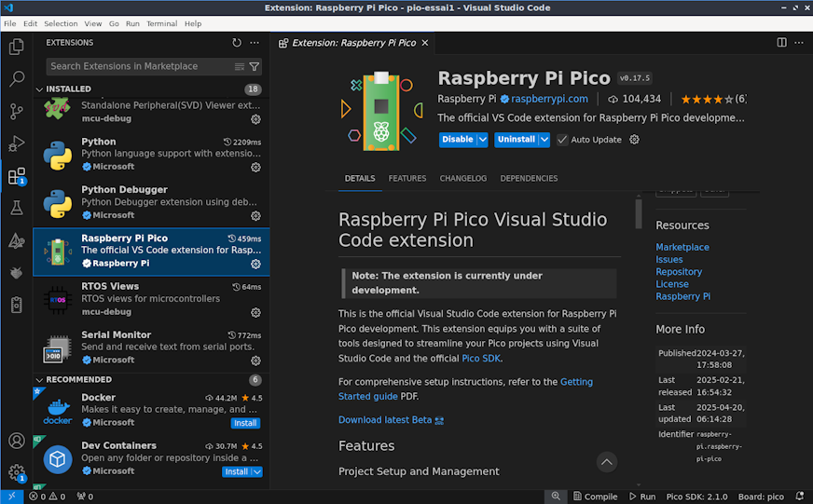Uninstall the Raspberry Pi Pico extension
The width and height of the screenshot is (813, 504).
pyautogui.click(x=517, y=140)
